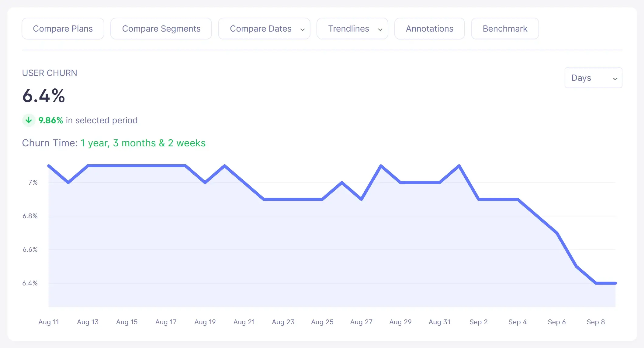The height and width of the screenshot is (348, 644).
Task: Open the Compare Segments option
Action: point(161,29)
